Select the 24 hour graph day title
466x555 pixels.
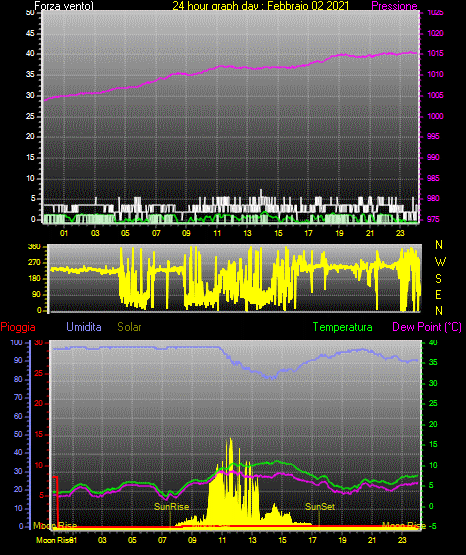tap(261, 6)
